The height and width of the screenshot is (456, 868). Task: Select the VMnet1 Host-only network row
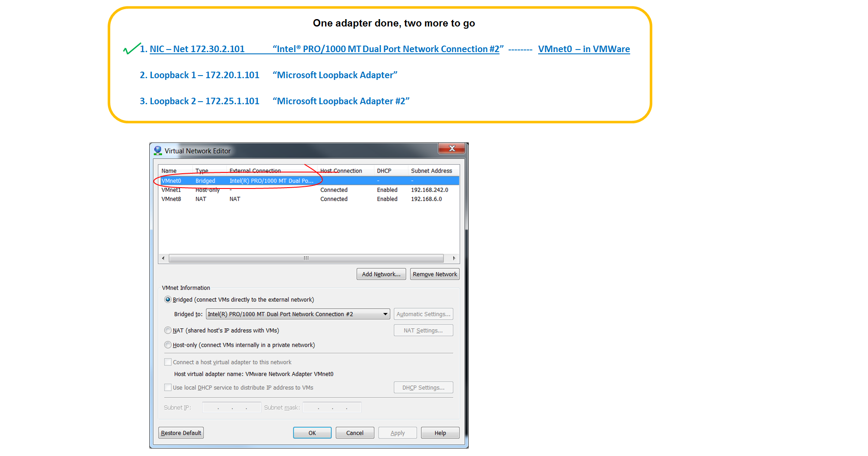(260, 190)
